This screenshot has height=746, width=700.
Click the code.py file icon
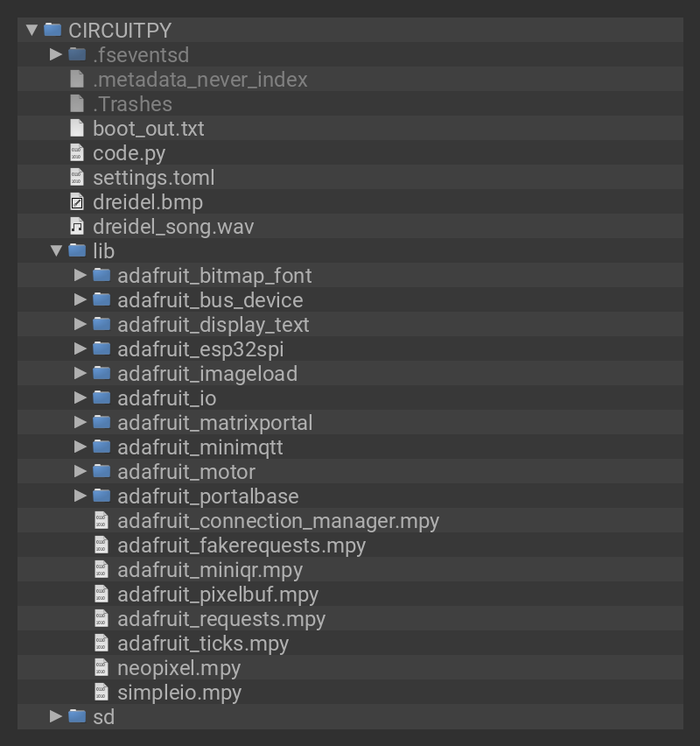coord(77,153)
